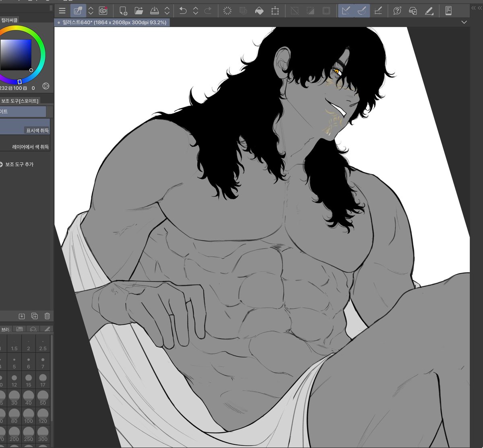The image size is (483, 448).
Task: Create a new canvas with the New icon
Action: point(123,11)
